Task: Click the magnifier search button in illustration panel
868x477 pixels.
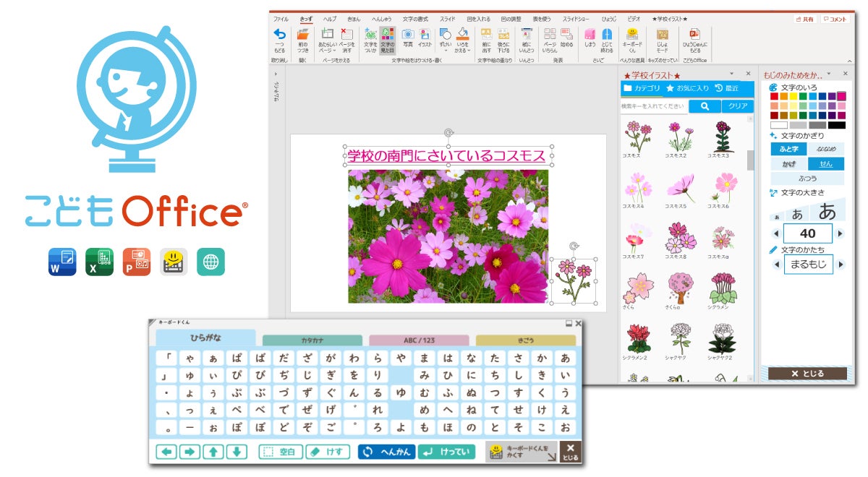Action: coord(704,106)
